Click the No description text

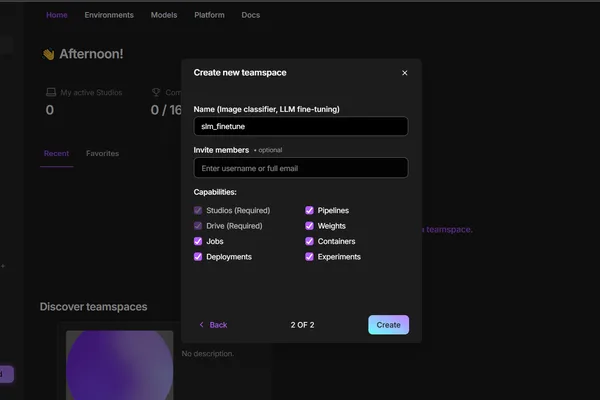[207, 354]
